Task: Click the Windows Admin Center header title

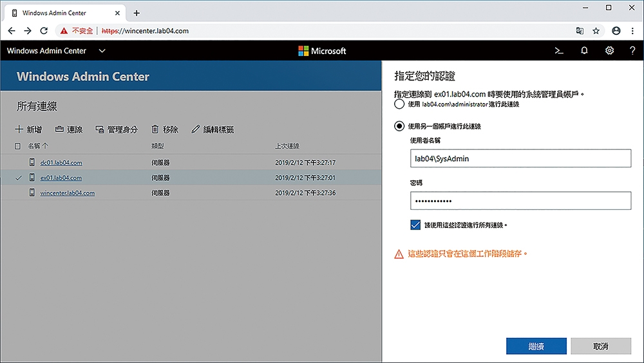Action: pos(83,77)
